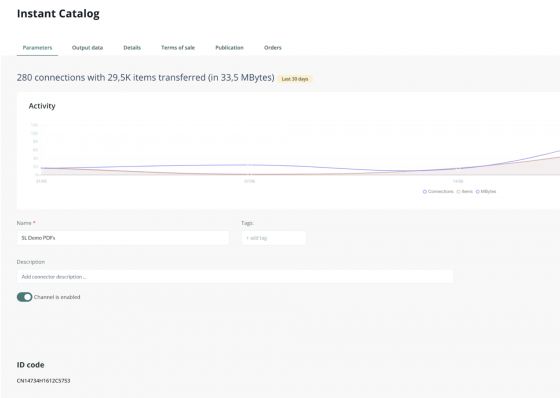560x398 pixels.
Task: Focus the Name input field
Action: point(122,238)
